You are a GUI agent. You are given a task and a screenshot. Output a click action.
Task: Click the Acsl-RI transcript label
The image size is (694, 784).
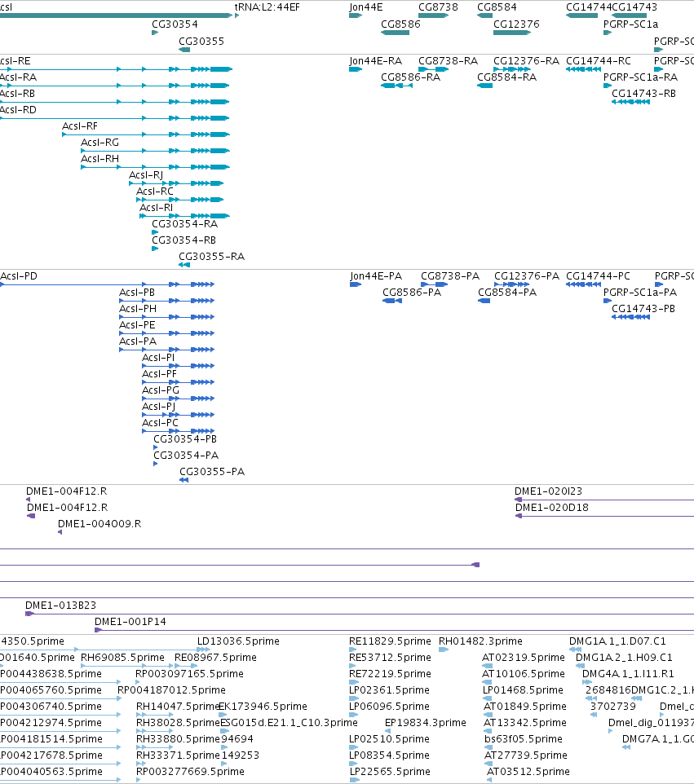point(156,208)
